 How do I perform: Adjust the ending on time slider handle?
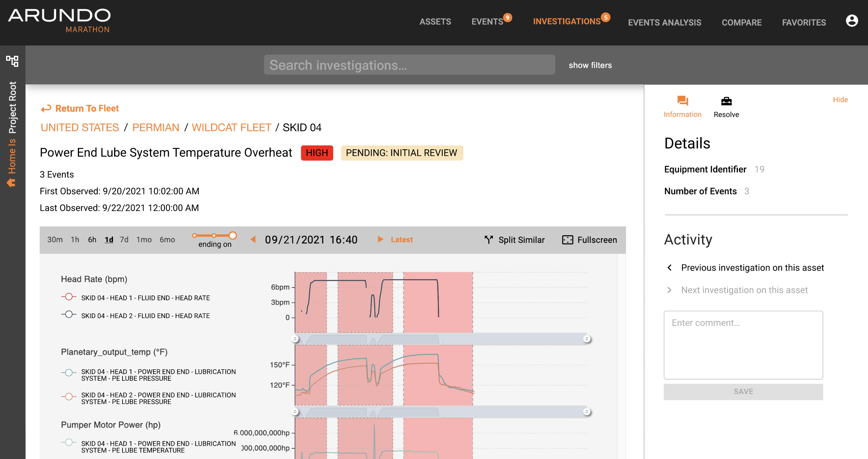pos(232,236)
